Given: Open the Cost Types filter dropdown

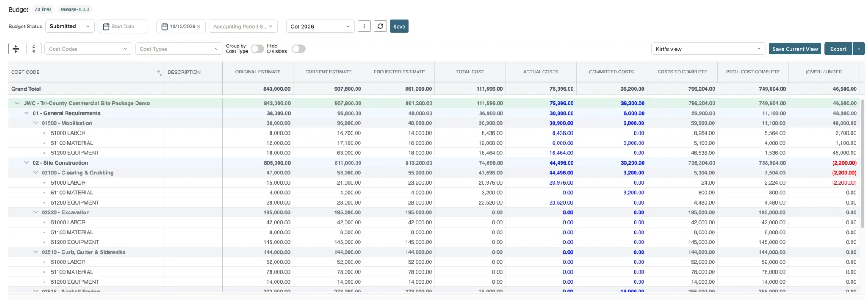Looking at the screenshot, I should [x=179, y=49].
